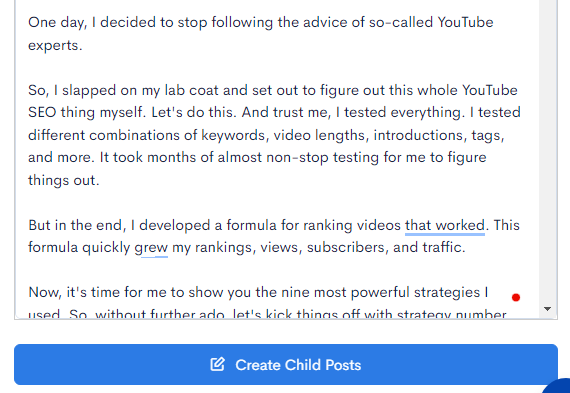The width and height of the screenshot is (570, 393).
Task: Place cursor after the word "experts."
Action: point(83,45)
